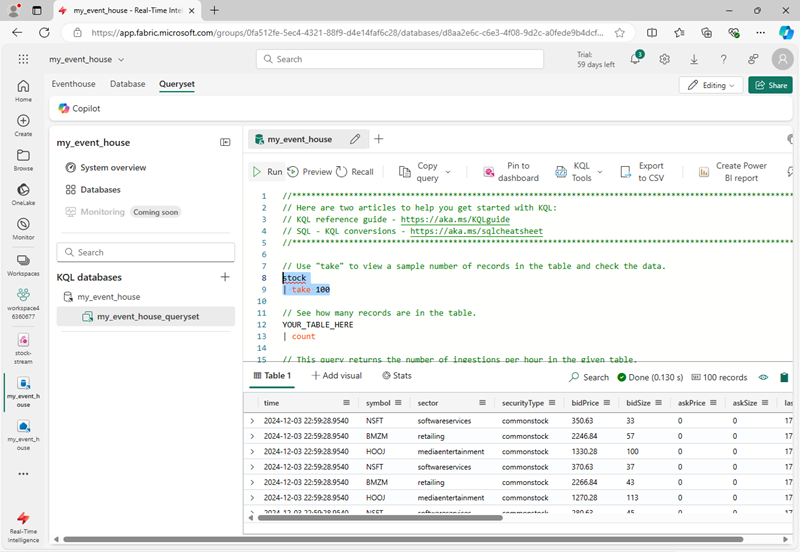Viewport: 800px width, 552px height.
Task: Open the Create icon in left navigation
Action: pos(23,125)
